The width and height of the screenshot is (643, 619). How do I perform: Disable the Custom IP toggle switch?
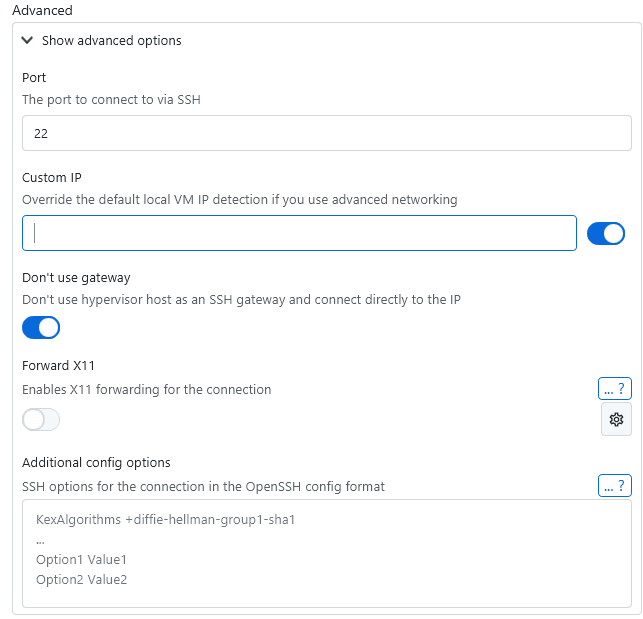pyautogui.click(x=606, y=233)
